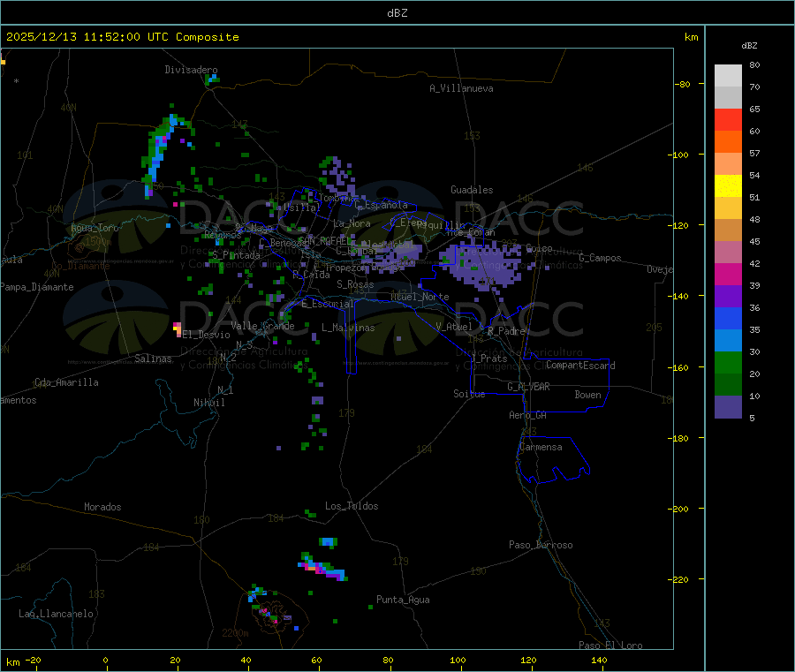Viewport: 795px width, 672px height.
Task: Click the Carmensa location label
Action: 541,447
